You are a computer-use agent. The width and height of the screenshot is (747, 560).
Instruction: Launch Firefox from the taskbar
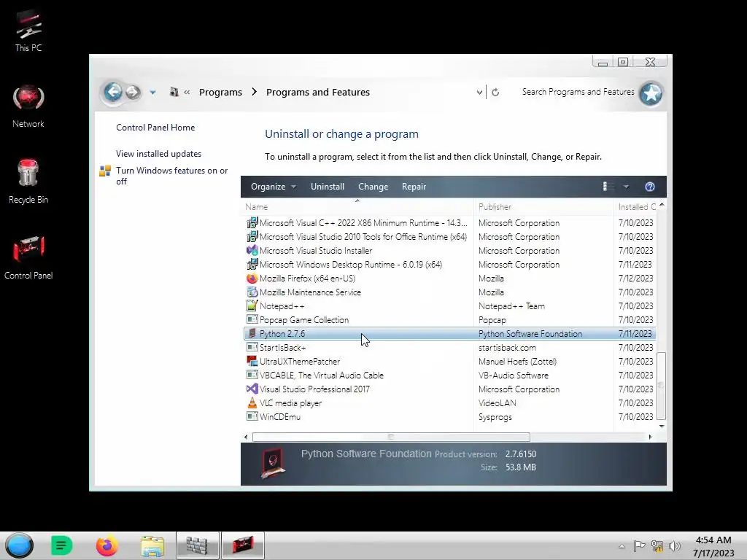coord(107,545)
